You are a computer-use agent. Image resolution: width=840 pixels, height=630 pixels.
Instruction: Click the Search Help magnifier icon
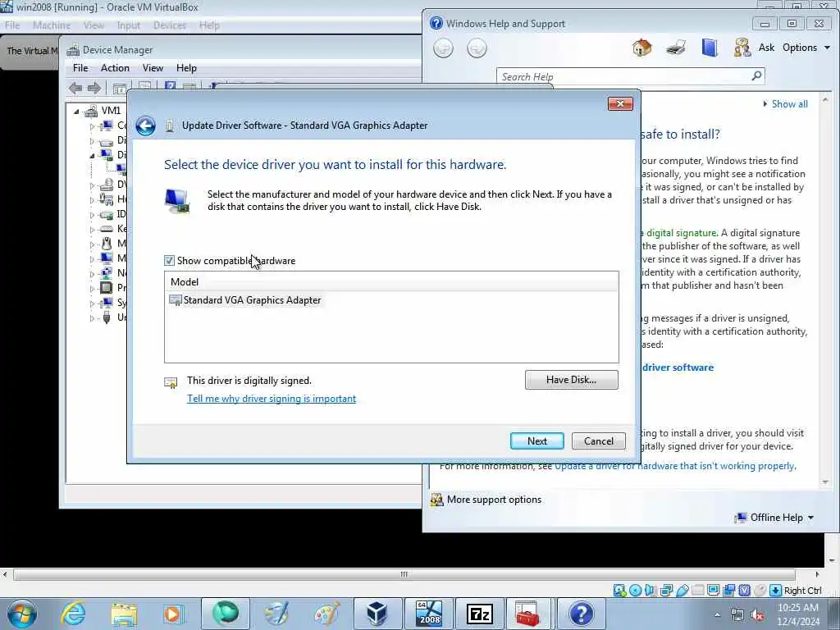[x=756, y=76]
